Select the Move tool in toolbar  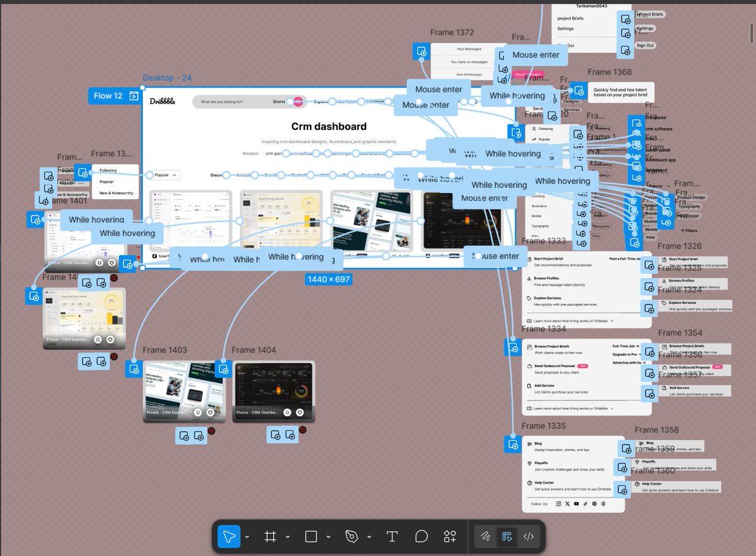pyautogui.click(x=229, y=536)
